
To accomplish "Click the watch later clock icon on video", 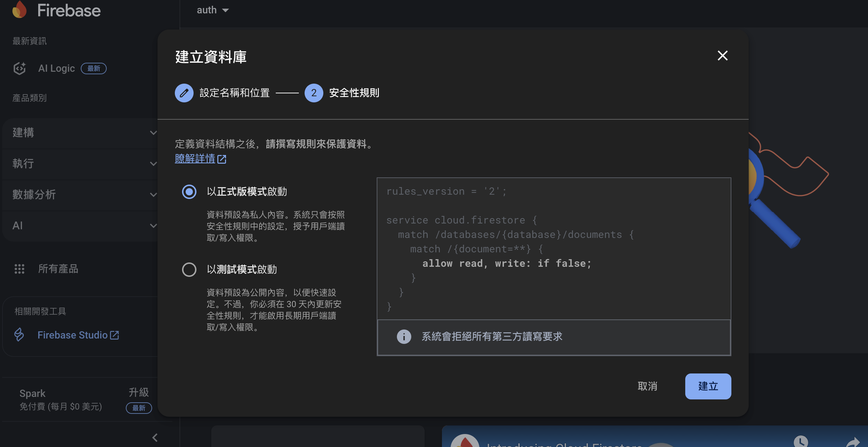I will (x=801, y=441).
